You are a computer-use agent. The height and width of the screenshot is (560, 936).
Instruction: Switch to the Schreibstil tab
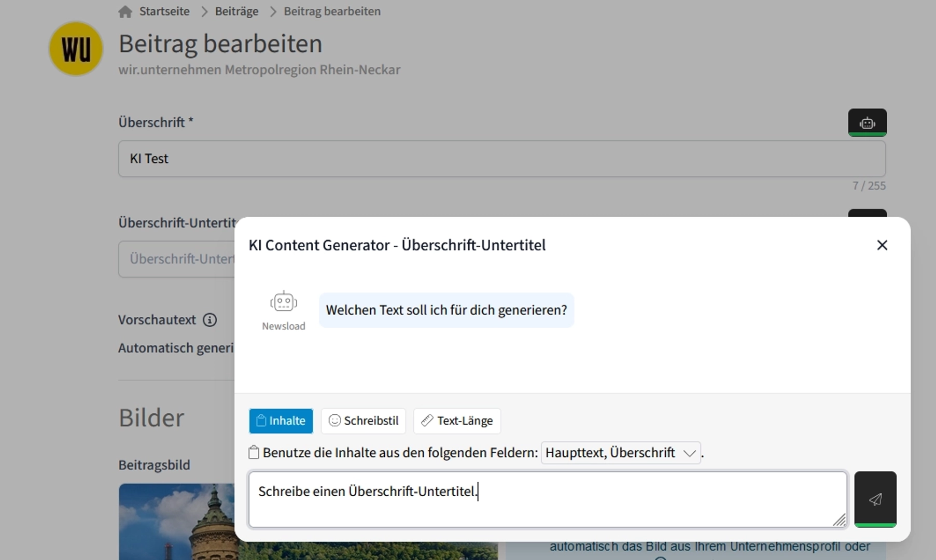364,421
